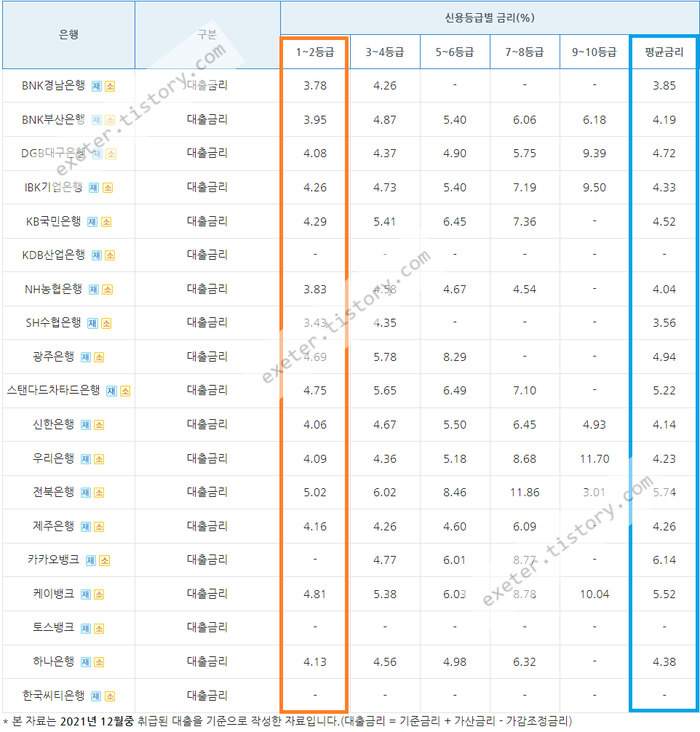The image size is (700, 732).
Task: Select the KB국민은행 bank name
Action: click(53, 221)
